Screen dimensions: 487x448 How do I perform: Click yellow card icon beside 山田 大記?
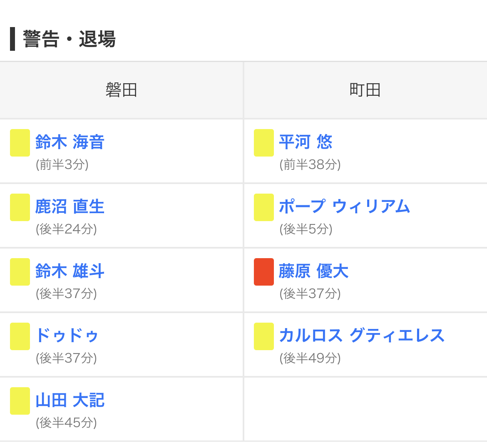pos(20,401)
